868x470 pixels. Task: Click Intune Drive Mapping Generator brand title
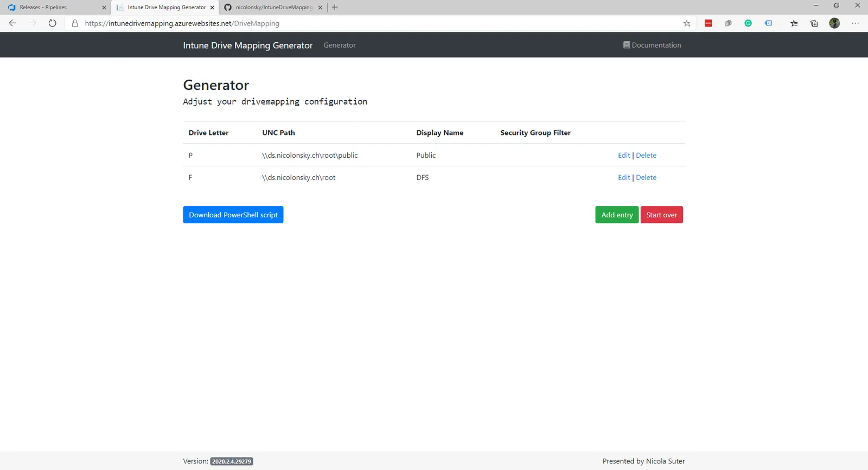pos(248,45)
